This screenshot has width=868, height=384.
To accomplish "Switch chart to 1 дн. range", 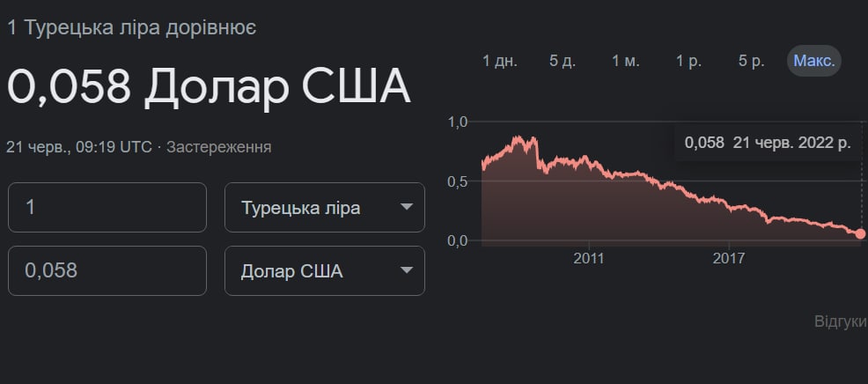I will coord(500,61).
